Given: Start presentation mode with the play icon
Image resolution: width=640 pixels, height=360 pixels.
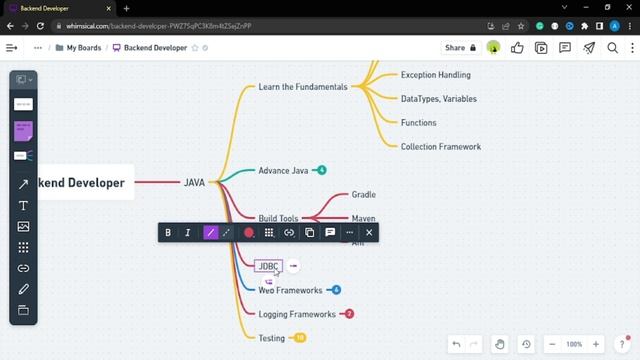Looking at the screenshot, I should 541,48.
